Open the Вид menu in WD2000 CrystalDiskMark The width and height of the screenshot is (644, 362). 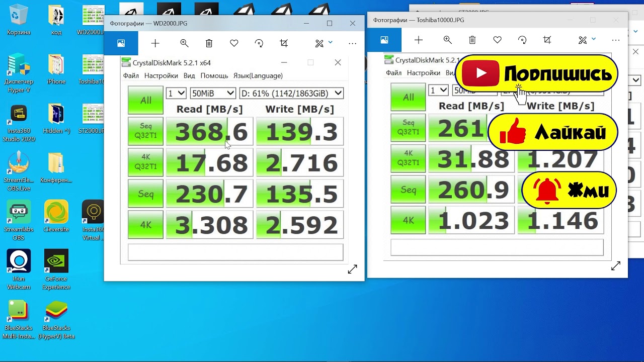click(x=189, y=75)
